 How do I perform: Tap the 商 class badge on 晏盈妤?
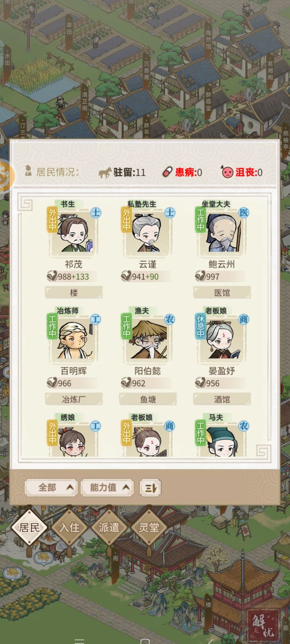pyautogui.click(x=244, y=320)
